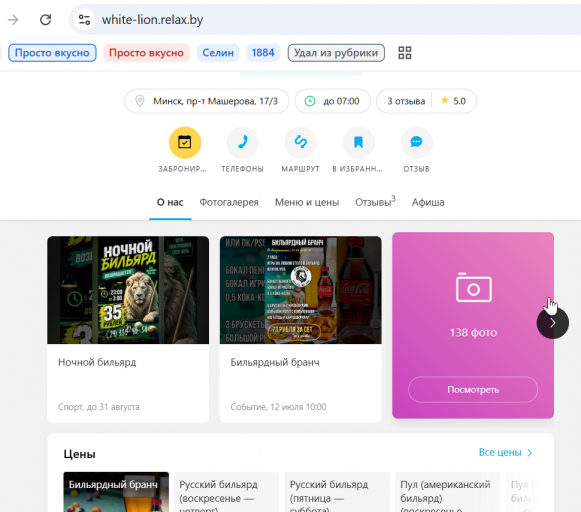
Task: Select the 'О нас' tab
Action: [170, 202]
